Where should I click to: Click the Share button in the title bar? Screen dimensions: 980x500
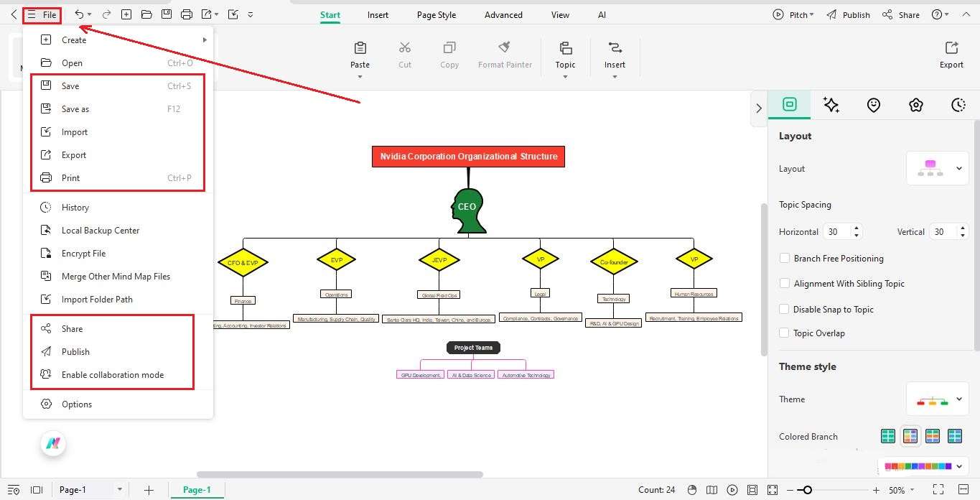coord(900,14)
